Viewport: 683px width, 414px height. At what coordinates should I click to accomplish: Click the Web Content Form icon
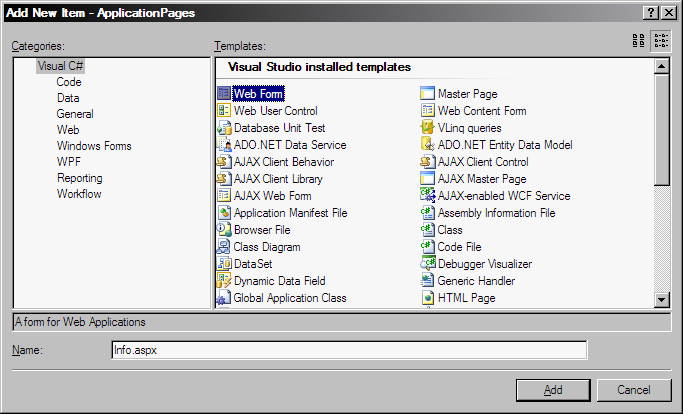coord(427,110)
